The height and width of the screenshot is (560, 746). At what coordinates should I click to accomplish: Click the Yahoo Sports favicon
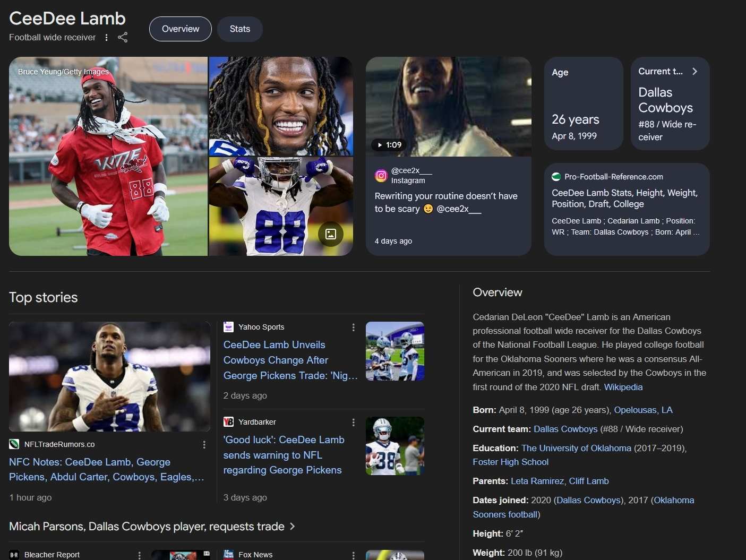(228, 327)
